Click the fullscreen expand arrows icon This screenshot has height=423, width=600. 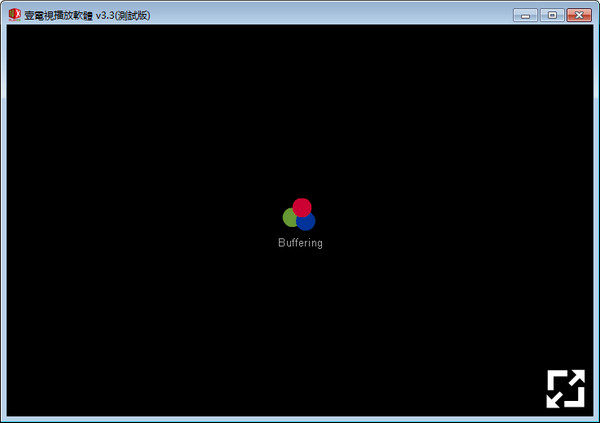click(566, 389)
